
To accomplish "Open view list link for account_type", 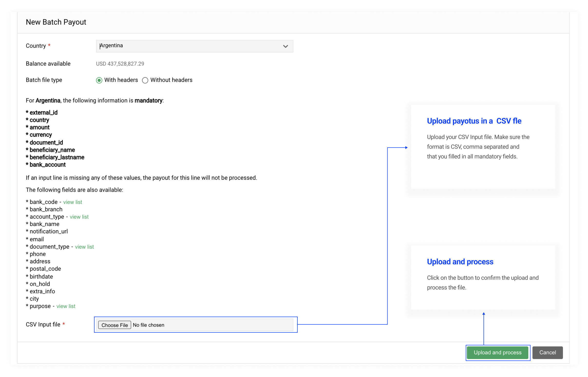I will (x=79, y=217).
